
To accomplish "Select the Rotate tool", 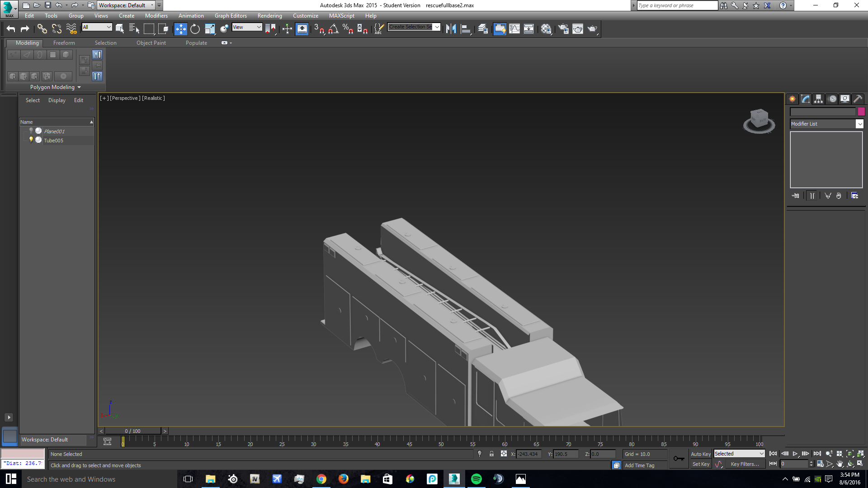I will tap(195, 29).
